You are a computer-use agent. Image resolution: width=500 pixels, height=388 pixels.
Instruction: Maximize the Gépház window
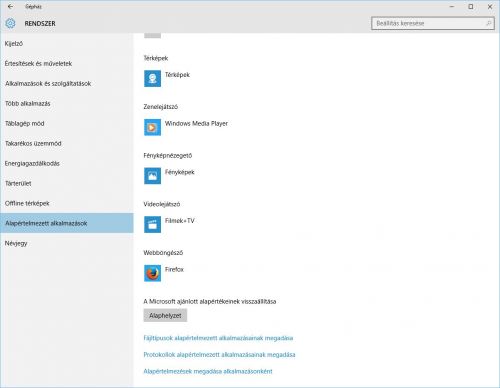coord(471,6)
